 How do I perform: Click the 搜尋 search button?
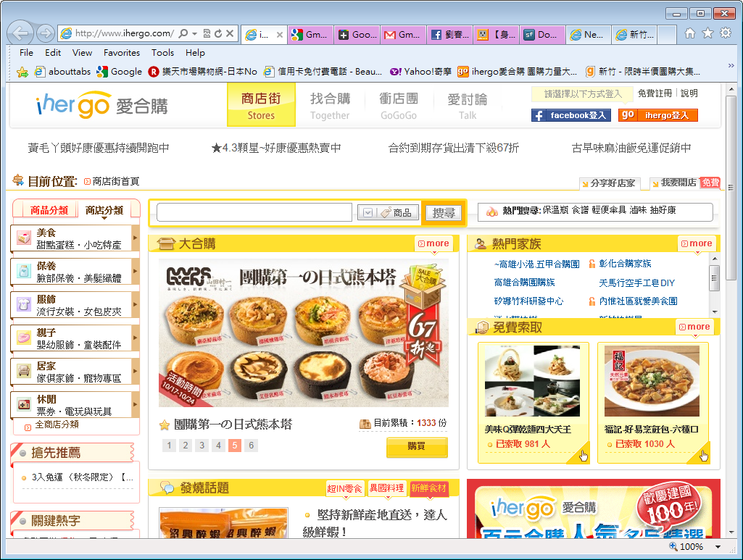[x=444, y=212]
